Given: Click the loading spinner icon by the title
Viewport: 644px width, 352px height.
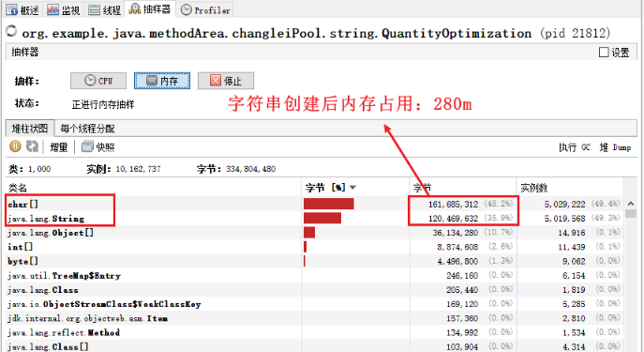Looking at the screenshot, I should point(11,31).
